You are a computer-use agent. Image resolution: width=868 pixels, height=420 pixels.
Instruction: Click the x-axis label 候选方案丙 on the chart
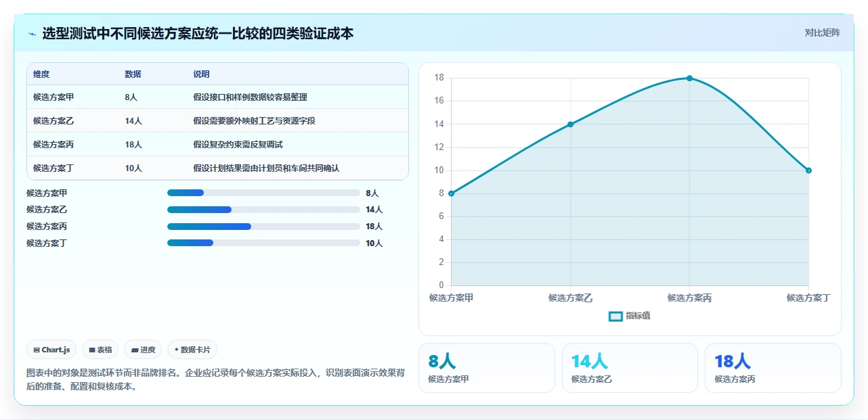click(689, 298)
